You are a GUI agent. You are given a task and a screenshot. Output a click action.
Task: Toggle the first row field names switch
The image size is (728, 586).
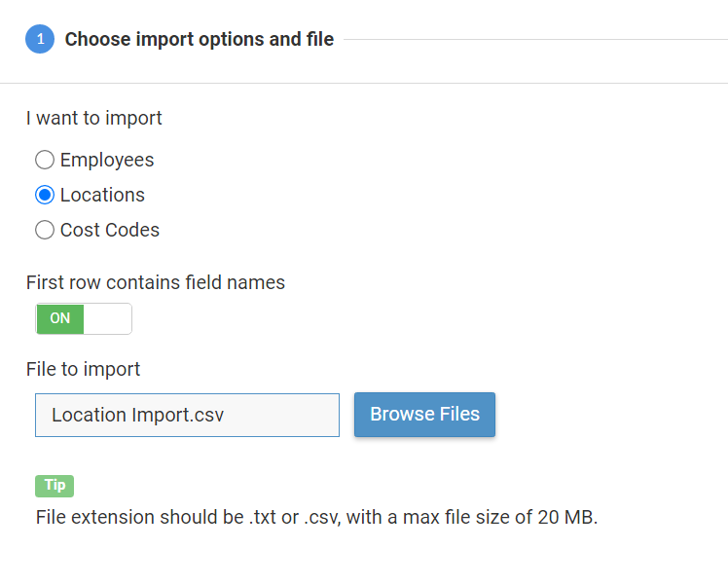(x=84, y=318)
